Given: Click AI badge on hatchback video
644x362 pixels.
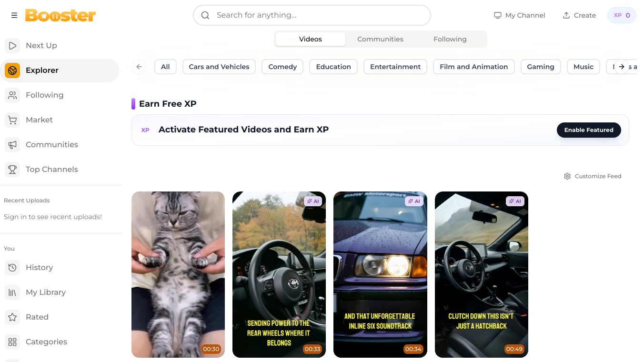Looking at the screenshot, I should tap(515, 201).
